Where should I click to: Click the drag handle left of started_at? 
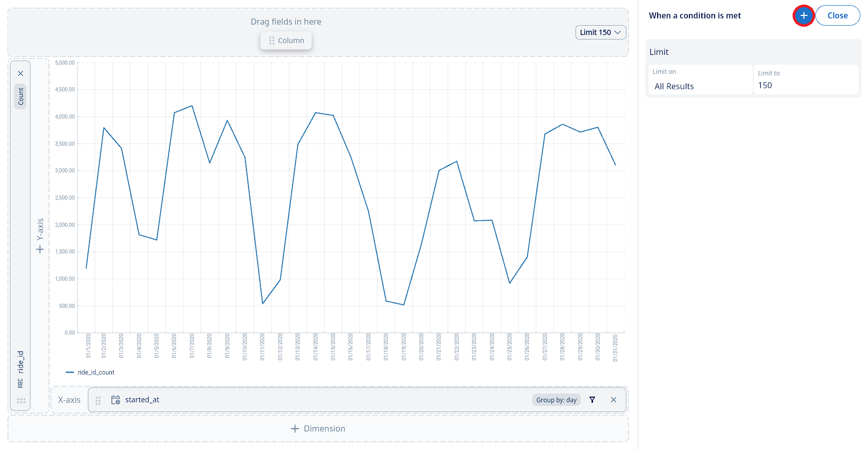(98, 400)
